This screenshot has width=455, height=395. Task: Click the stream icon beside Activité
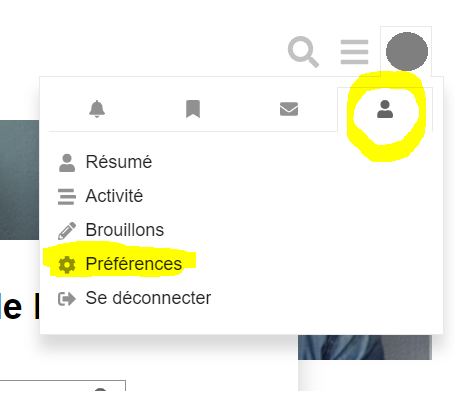(x=67, y=197)
